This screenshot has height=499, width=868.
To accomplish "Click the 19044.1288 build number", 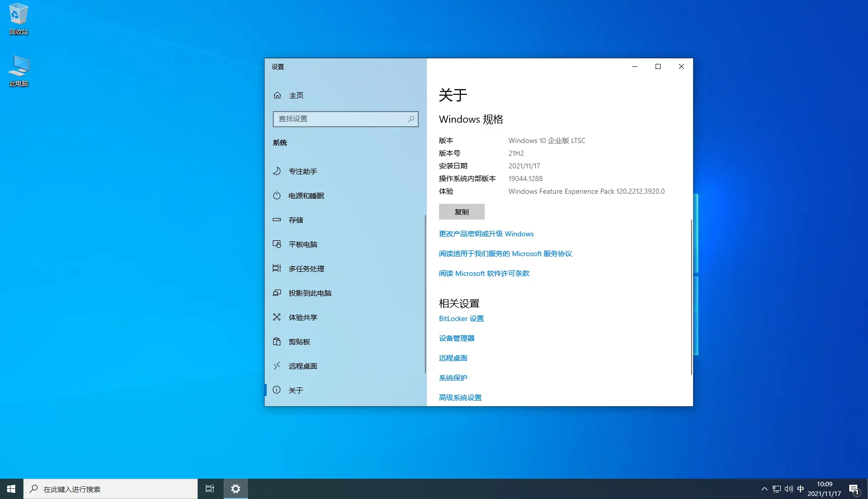I will [x=525, y=179].
